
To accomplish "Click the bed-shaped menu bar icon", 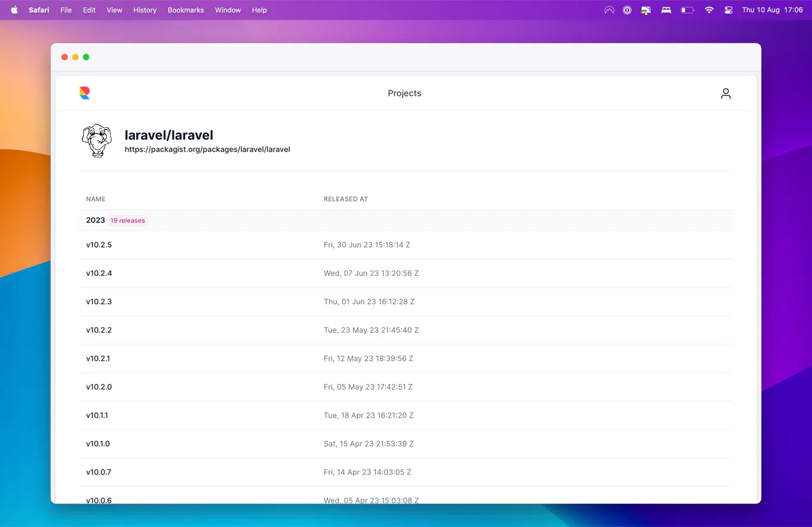I will 666,10.
